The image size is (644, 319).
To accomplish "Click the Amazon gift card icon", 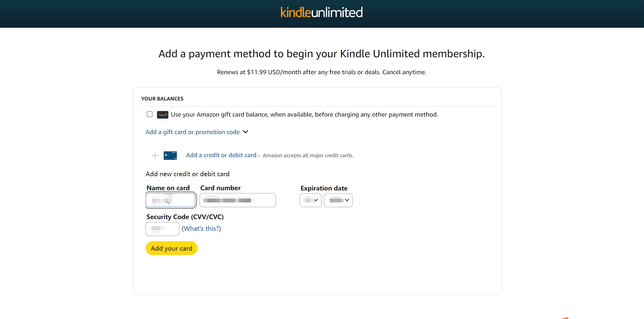I will 163,115.
